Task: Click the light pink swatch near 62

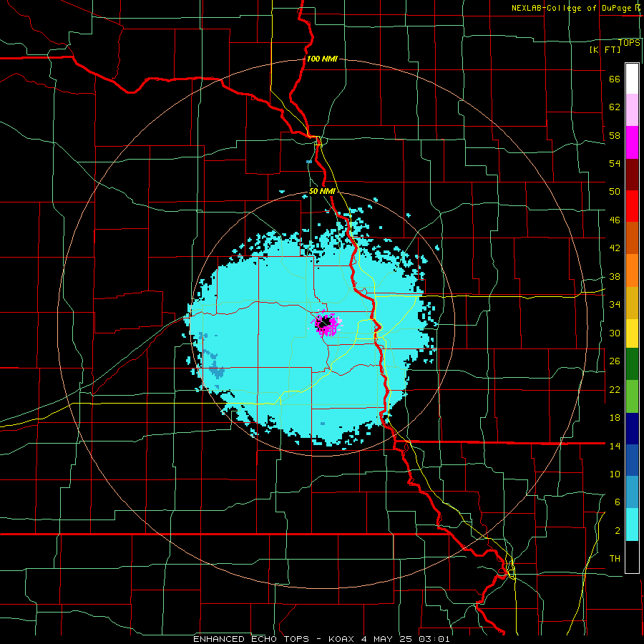Action: [632, 110]
